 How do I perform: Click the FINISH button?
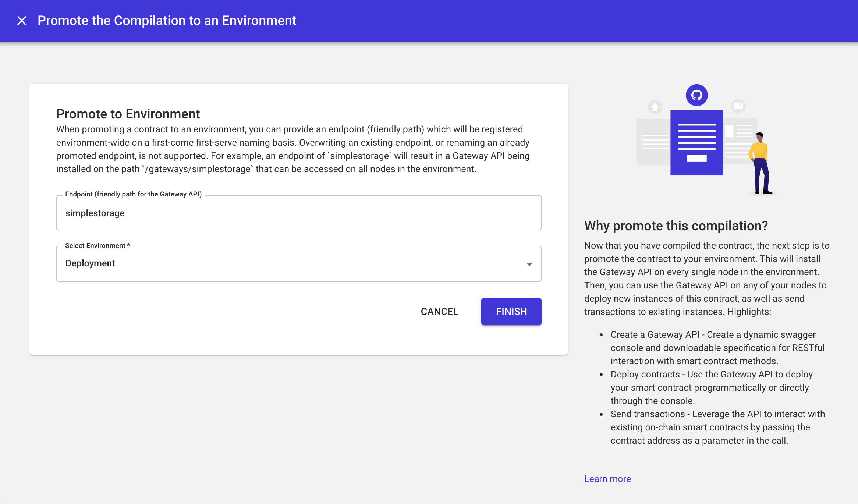tap(511, 312)
